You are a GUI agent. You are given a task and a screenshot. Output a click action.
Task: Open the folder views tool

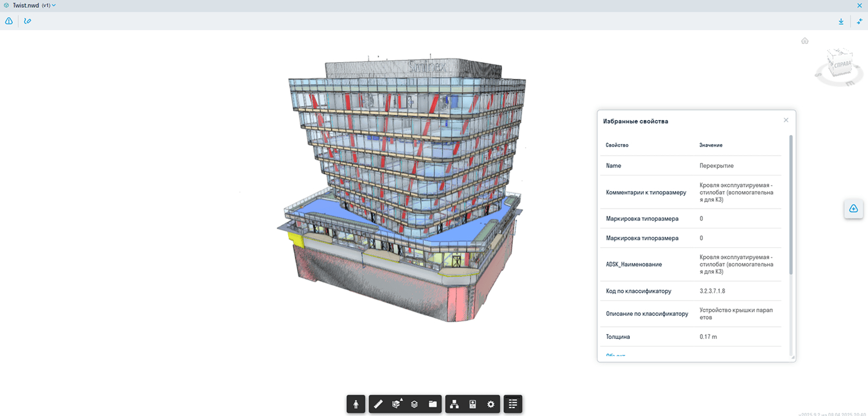click(433, 404)
